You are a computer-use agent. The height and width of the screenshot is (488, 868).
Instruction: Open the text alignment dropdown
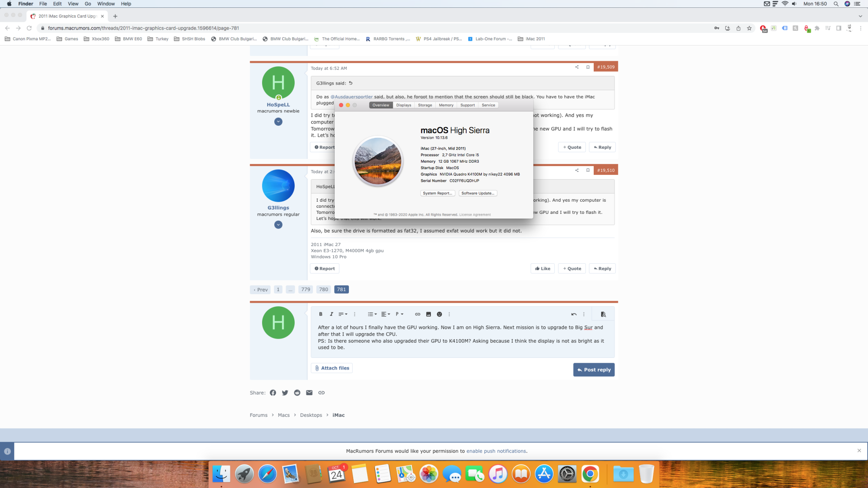[x=385, y=314]
